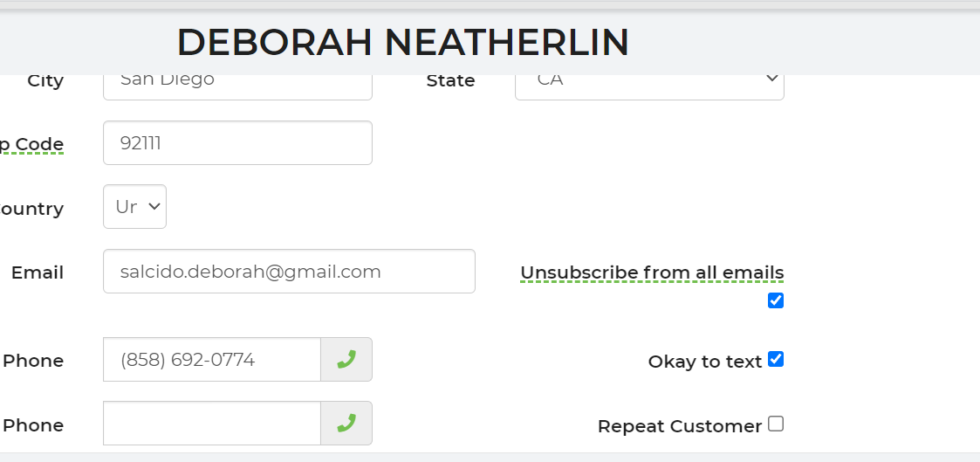Click into the Zip Code field 92111

pyautogui.click(x=237, y=143)
